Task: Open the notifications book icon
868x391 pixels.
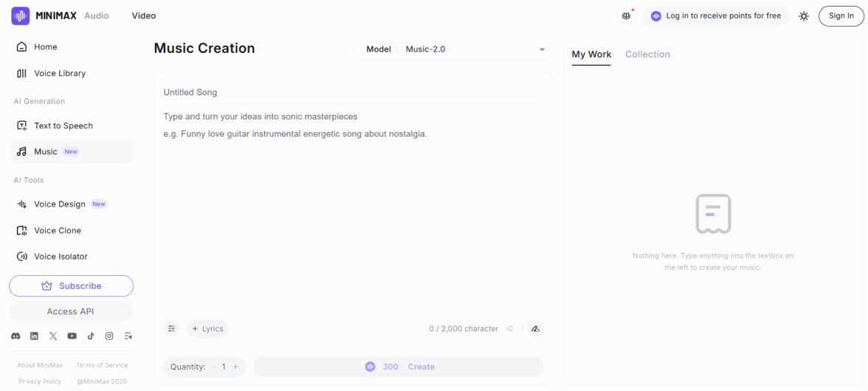Action: click(626, 15)
